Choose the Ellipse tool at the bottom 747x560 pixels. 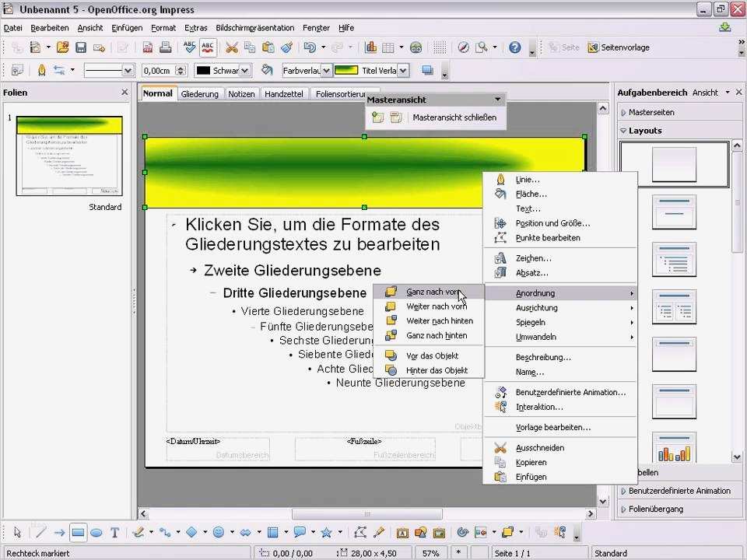click(x=96, y=533)
